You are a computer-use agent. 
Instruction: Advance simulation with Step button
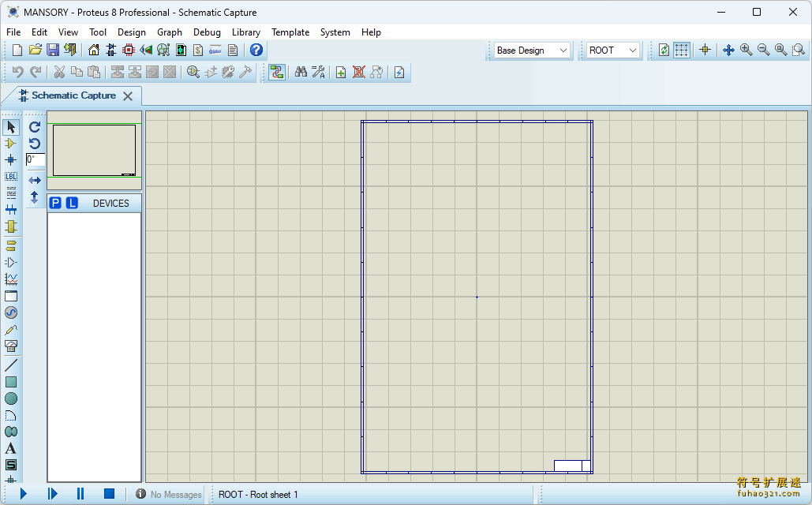[52, 494]
